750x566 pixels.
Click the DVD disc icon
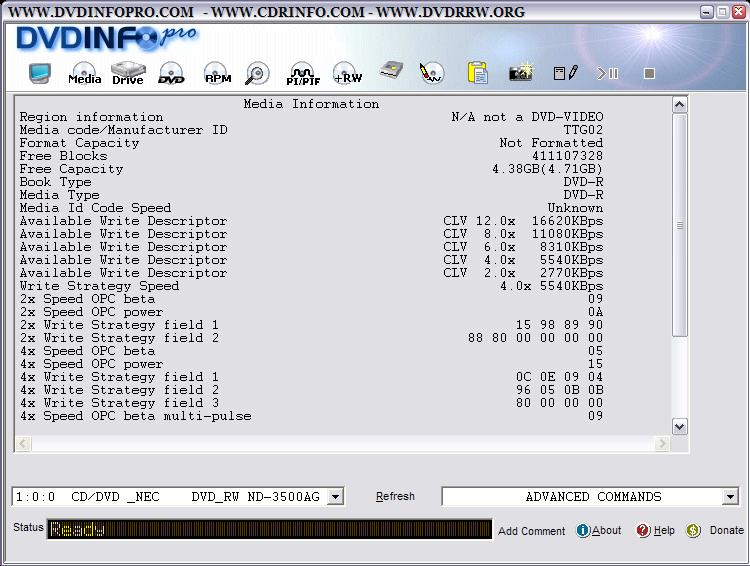click(171, 73)
